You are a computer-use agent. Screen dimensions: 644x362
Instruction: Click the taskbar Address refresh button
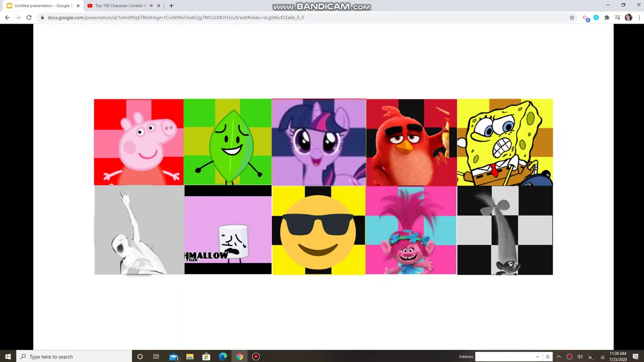(x=548, y=356)
